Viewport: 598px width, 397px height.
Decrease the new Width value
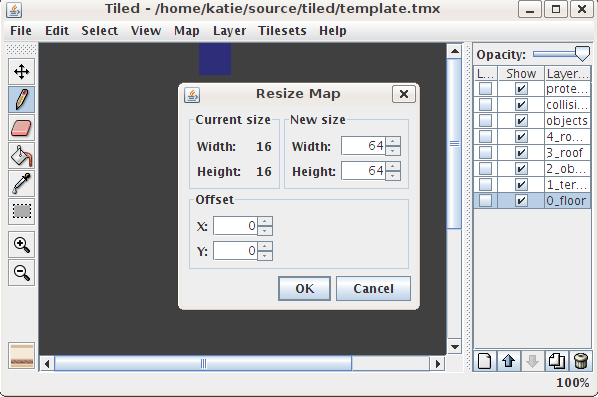pos(393,151)
